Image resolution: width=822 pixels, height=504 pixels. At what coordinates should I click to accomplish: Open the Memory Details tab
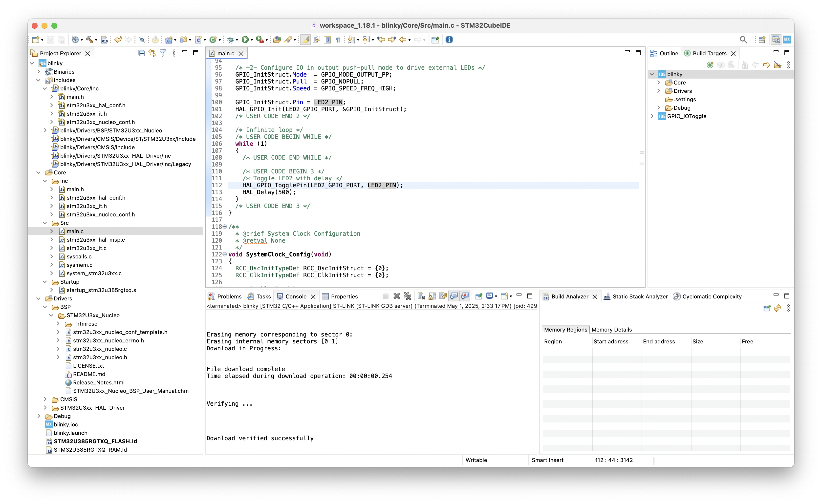[611, 329]
